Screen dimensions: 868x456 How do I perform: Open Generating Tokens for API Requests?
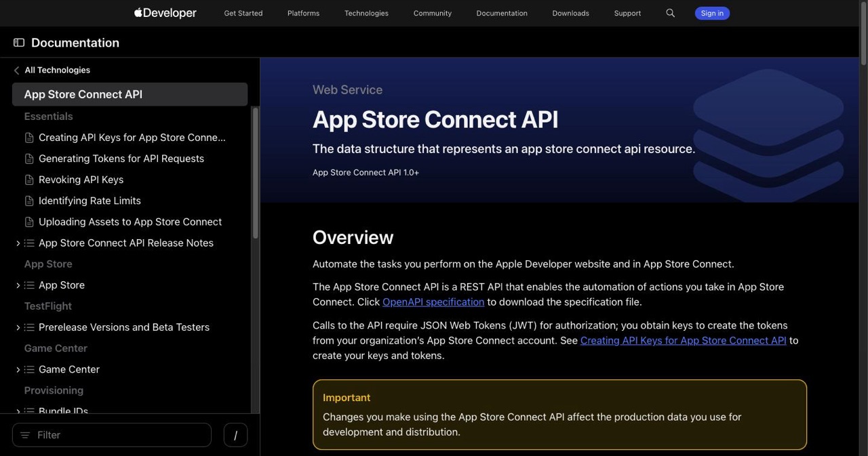click(x=121, y=159)
